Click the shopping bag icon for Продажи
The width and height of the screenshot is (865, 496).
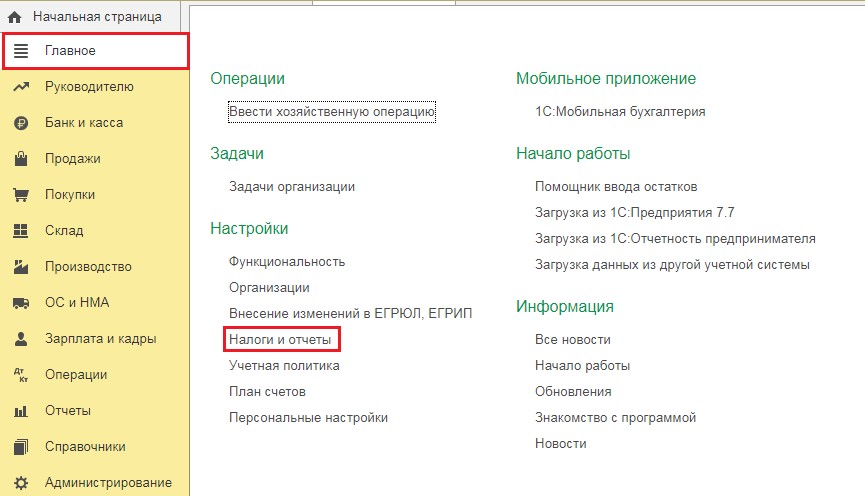21,158
